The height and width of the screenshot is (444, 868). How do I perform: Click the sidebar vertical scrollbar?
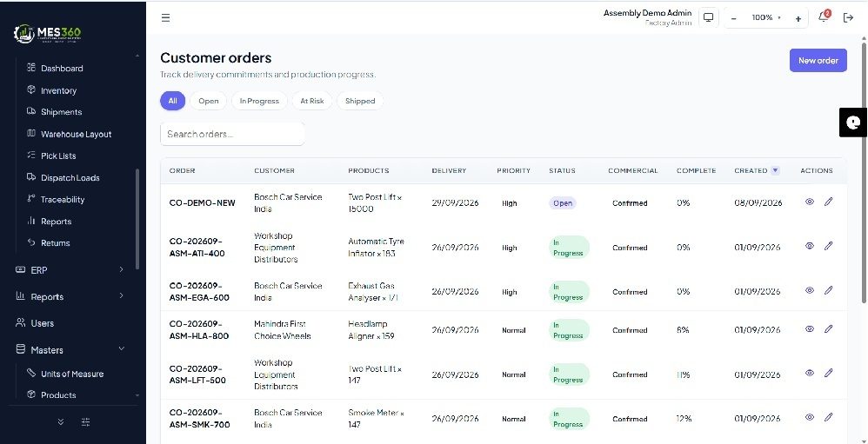(137, 219)
